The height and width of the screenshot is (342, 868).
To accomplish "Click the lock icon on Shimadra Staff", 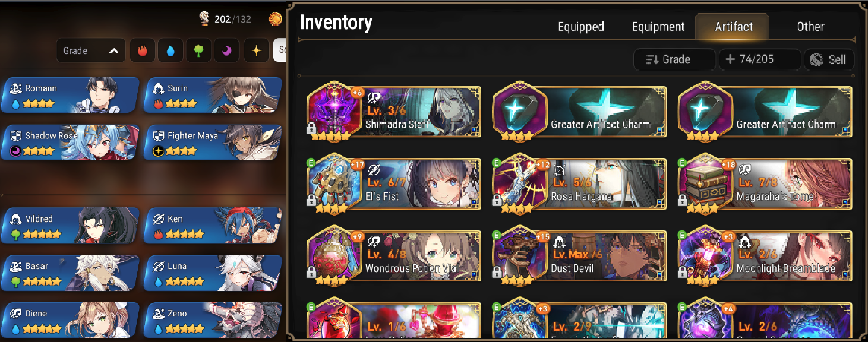I will click(x=311, y=128).
